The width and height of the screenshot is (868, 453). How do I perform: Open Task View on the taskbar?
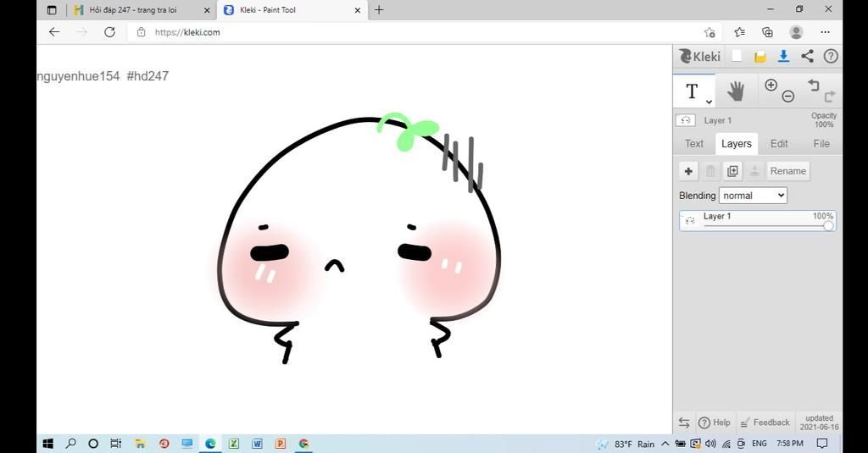tap(115, 444)
